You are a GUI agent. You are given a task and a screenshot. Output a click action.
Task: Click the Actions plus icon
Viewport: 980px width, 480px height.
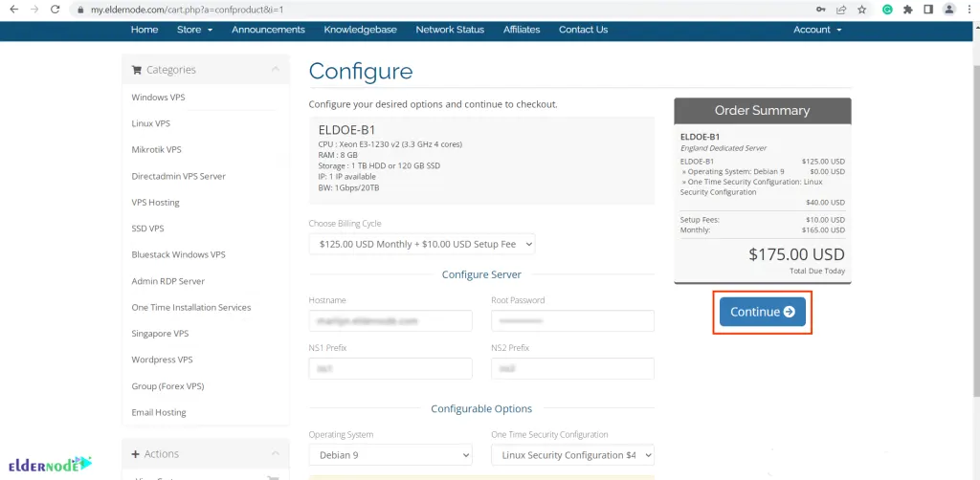pyautogui.click(x=136, y=454)
